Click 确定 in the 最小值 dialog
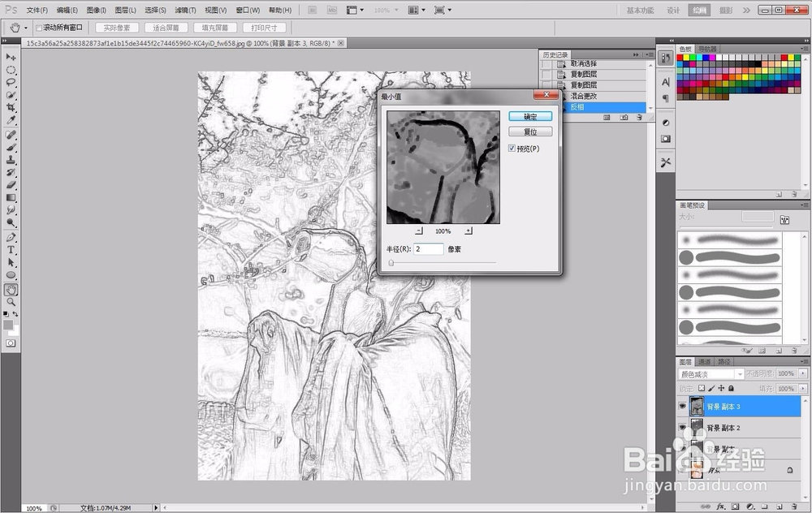 [530, 116]
